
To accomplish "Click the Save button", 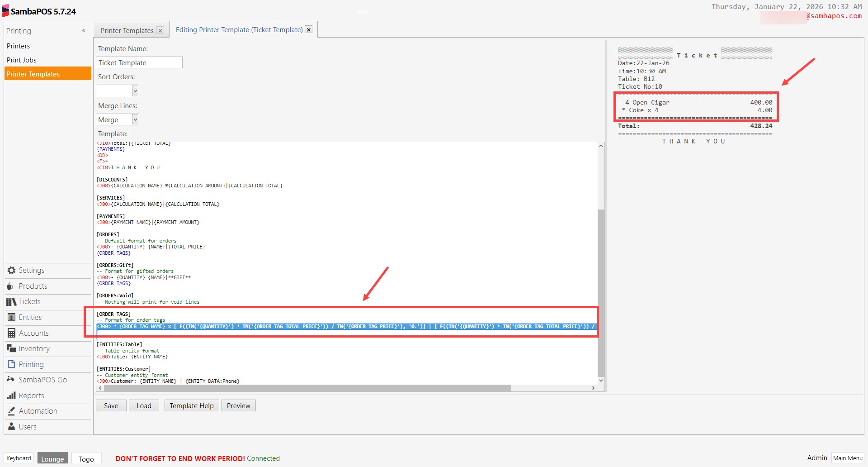I will coord(111,405).
